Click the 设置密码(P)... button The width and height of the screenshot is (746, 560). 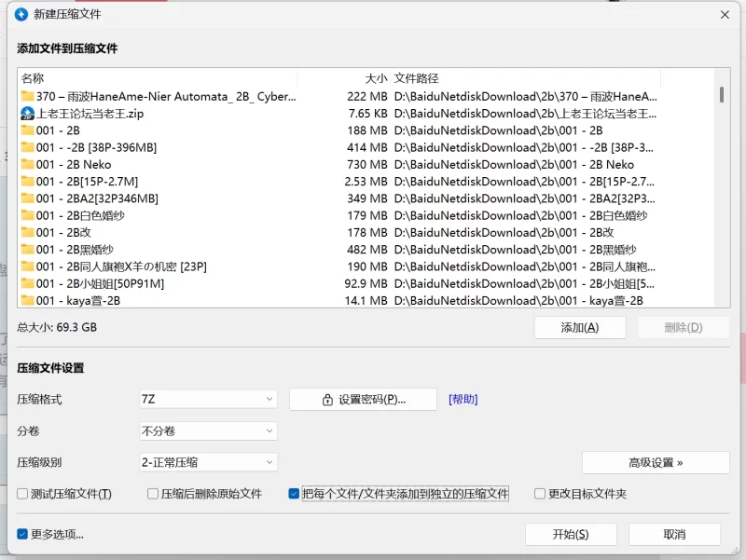coord(363,399)
